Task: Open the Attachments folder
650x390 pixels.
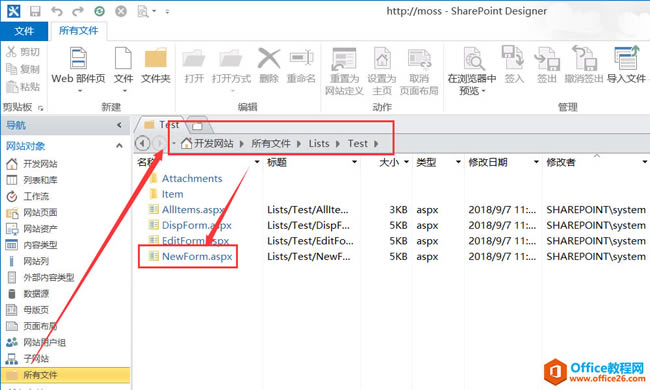Action: tap(192, 179)
